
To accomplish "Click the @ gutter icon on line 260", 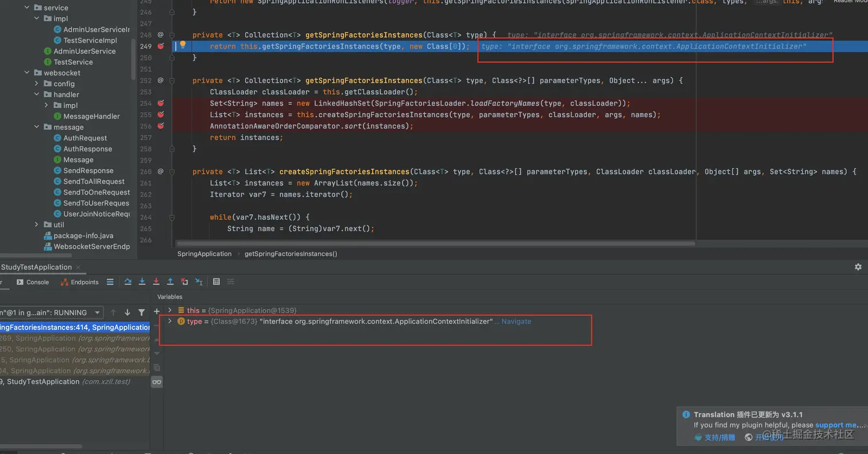I will tap(161, 172).
